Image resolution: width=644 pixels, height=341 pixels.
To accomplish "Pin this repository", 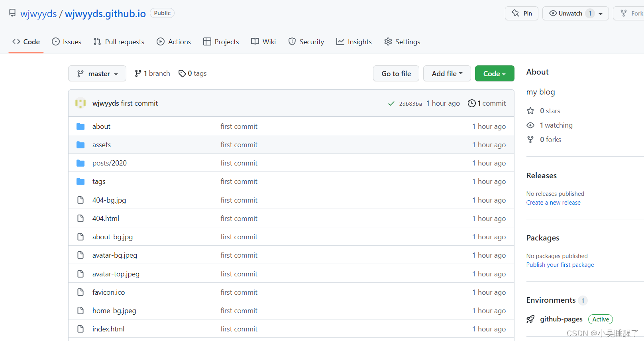I will (522, 14).
